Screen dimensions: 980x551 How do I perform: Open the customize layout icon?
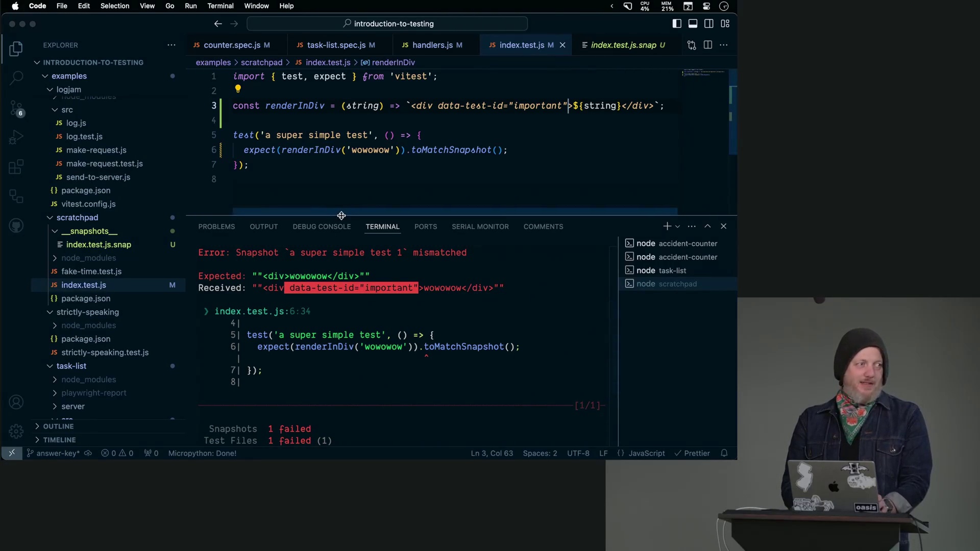tap(725, 23)
